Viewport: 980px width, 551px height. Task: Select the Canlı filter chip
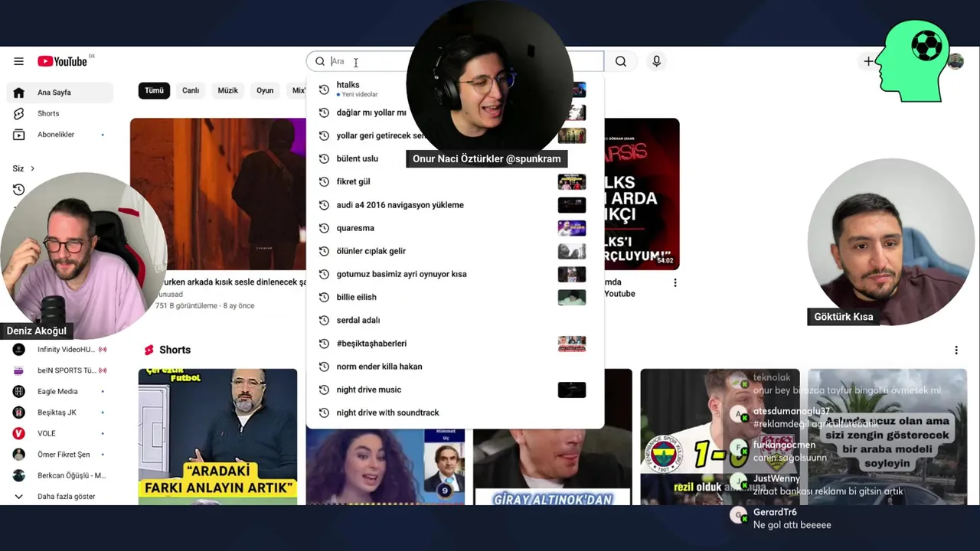[x=191, y=90]
